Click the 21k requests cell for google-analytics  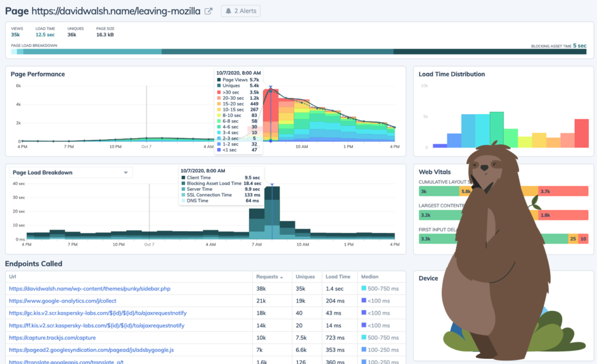[261, 301]
